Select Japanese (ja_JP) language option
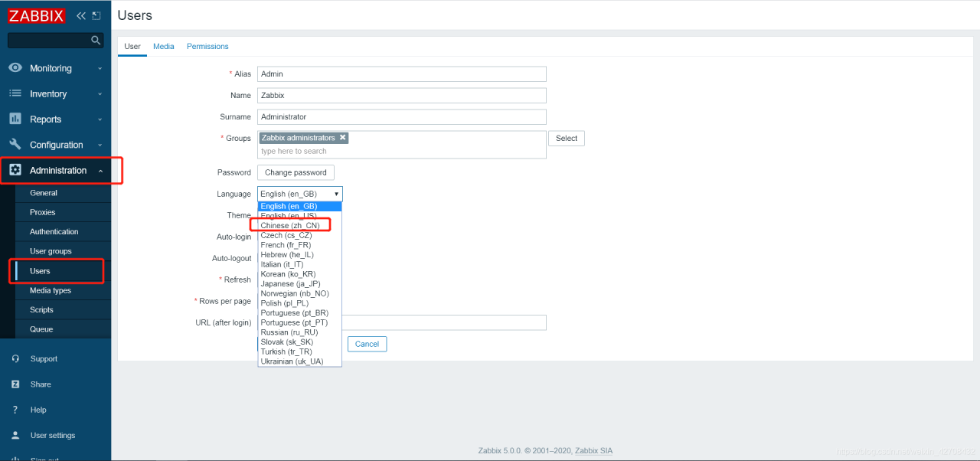Image resolution: width=980 pixels, height=461 pixels. (299, 283)
